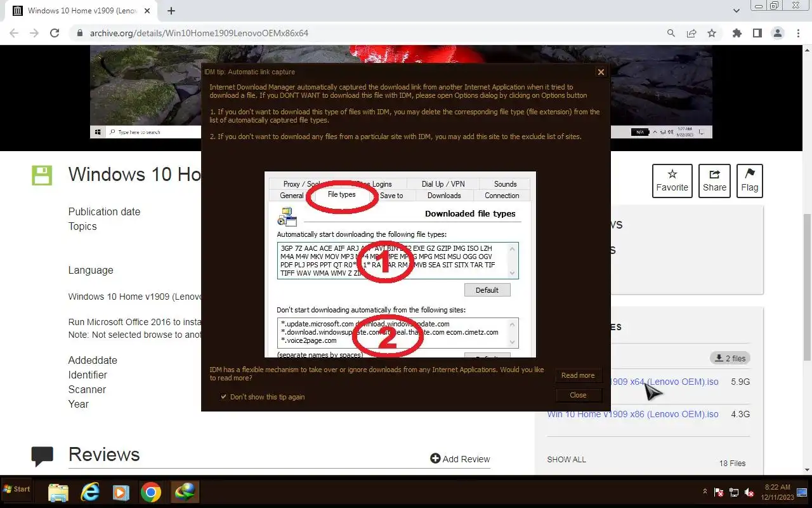Click the Windows 10 desktop screenshot preview

[401, 92]
